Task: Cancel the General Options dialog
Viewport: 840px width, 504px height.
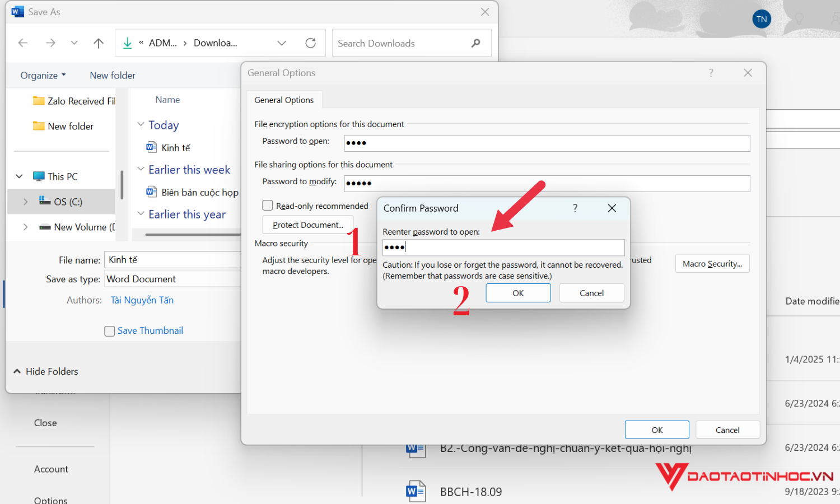Action: coord(727,430)
